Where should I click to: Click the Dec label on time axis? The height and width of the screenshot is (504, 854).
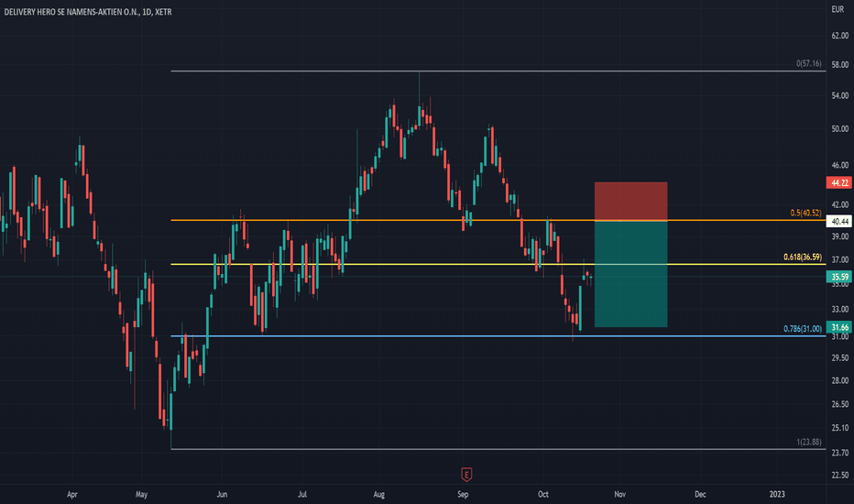point(700,494)
